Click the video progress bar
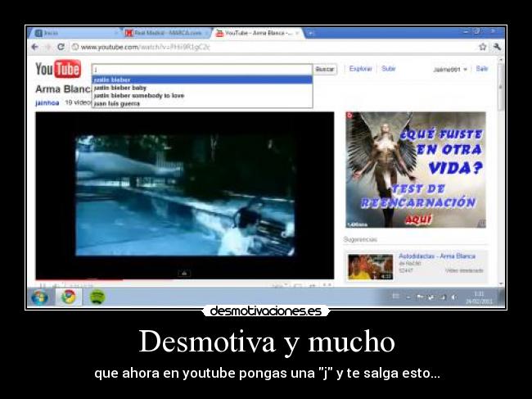Image resolution: width=532 pixels, height=399 pixels. (x=185, y=280)
